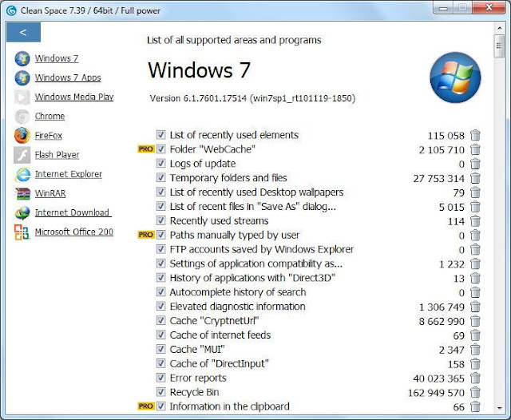Uncheck Logs of update checkbox

[x=160, y=163]
